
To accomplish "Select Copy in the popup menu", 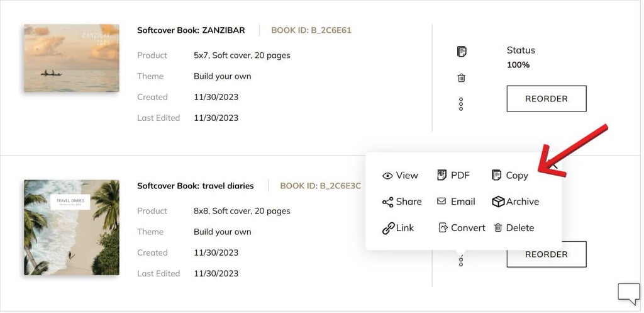I will [x=510, y=175].
